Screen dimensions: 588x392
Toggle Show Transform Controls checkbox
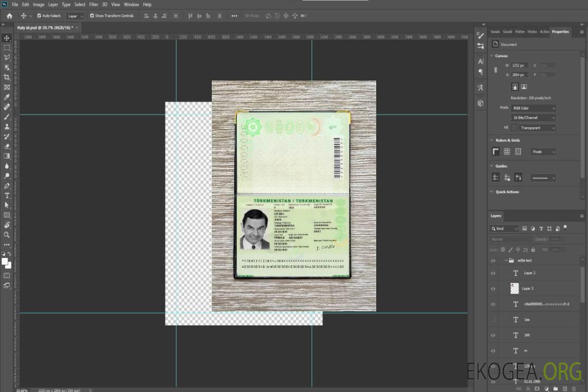(92, 16)
